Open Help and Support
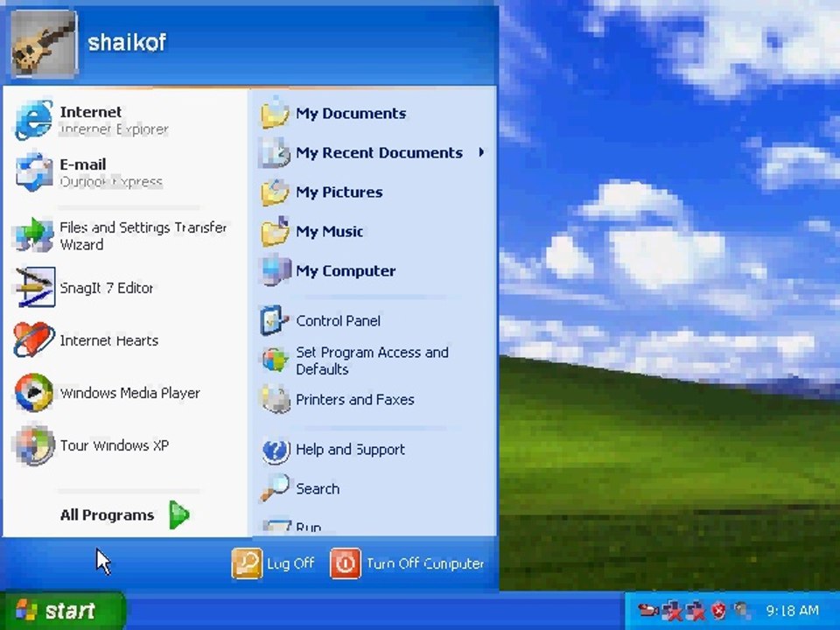This screenshot has width=840, height=630. (374, 450)
